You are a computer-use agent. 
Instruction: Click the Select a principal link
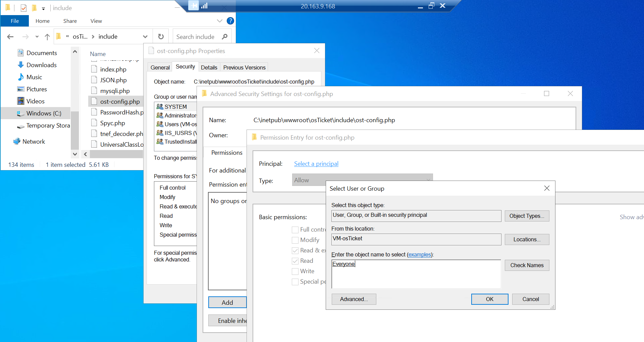point(316,164)
